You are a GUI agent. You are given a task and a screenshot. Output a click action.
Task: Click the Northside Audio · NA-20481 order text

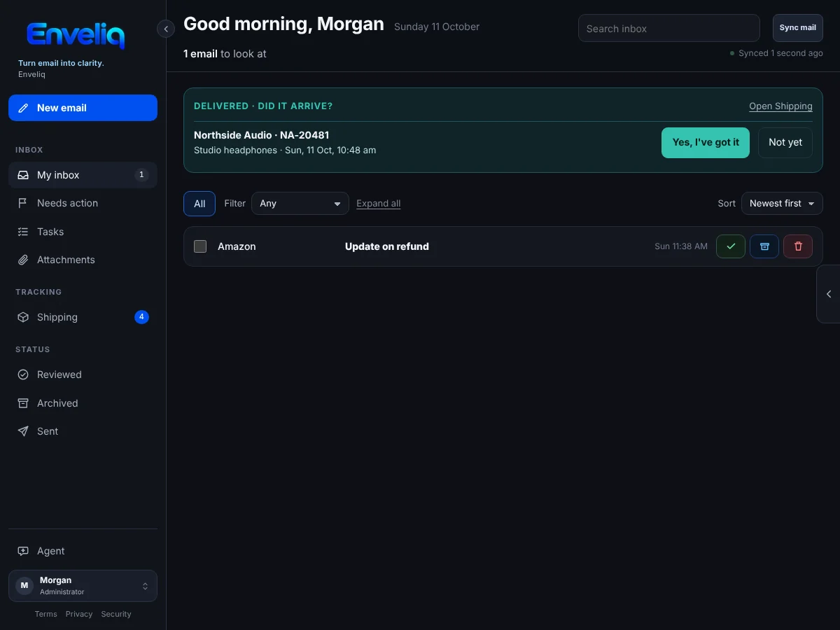261,135
